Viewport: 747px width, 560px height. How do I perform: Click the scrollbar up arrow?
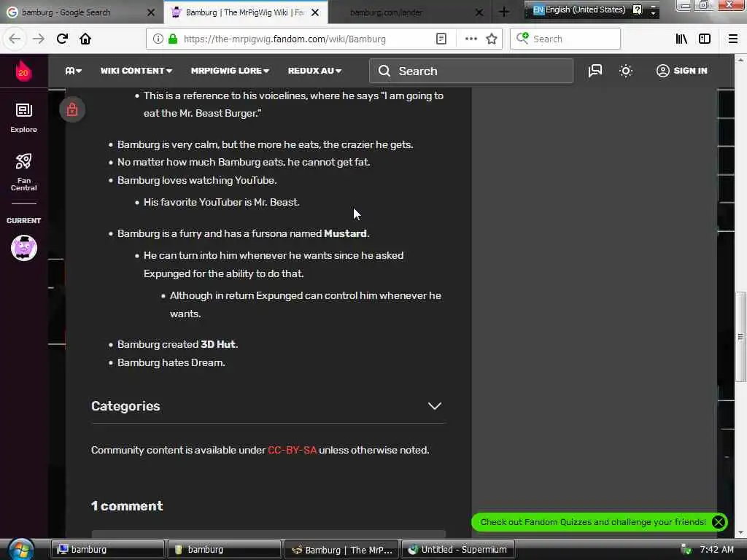(740, 60)
